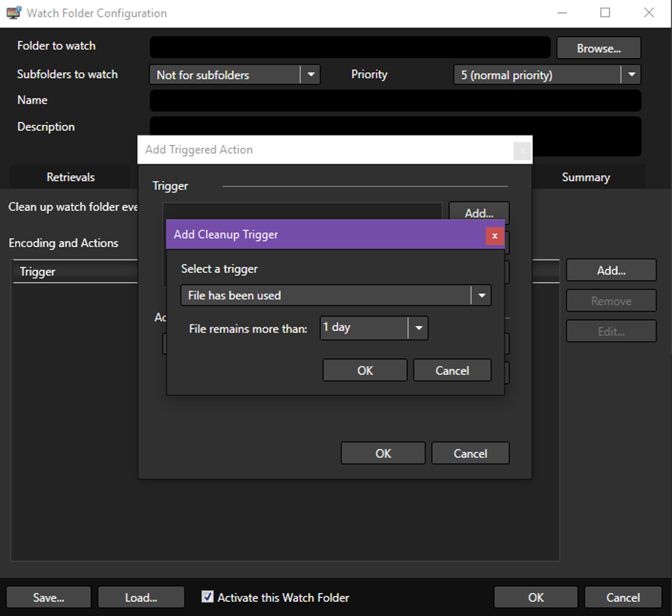672x616 pixels.
Task: Click the Watch Folder Configuration app icon
Action: click(x=14, y=13)
